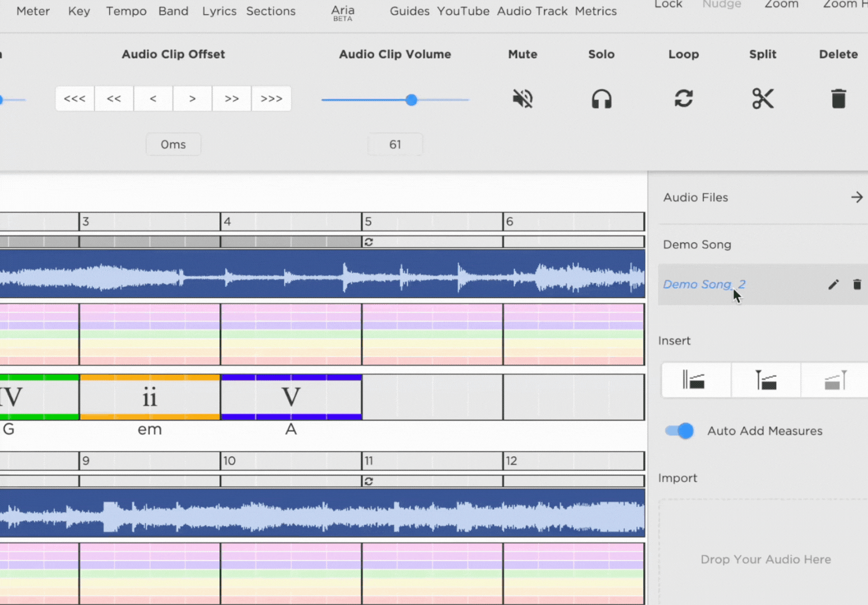Open the Tempo menu
Image resolution: width=868 pixels, height=605 pixels.
(x=126, y=11)
